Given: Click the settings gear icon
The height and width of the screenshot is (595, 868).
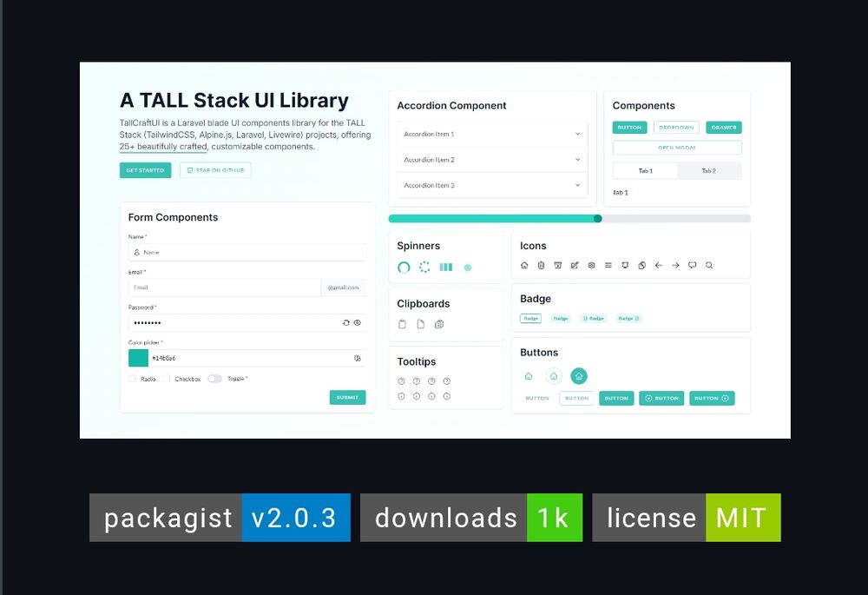Looking at the screenshot, I should pyautogui.click(x=591, y=265).
